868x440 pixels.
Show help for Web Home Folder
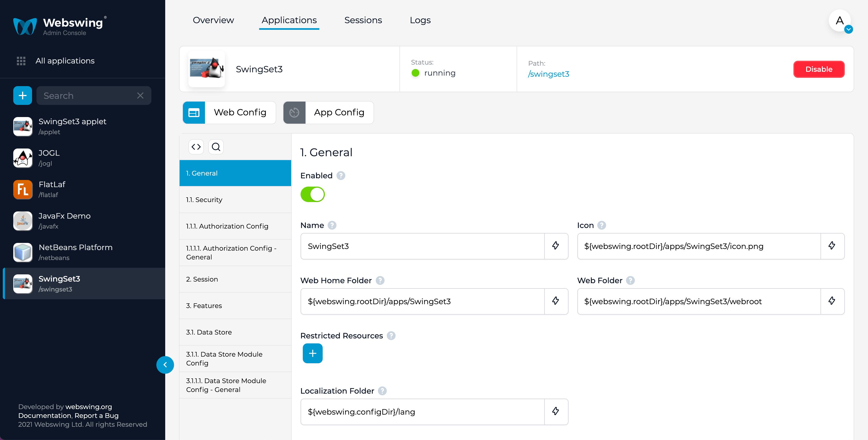point(380,280)
